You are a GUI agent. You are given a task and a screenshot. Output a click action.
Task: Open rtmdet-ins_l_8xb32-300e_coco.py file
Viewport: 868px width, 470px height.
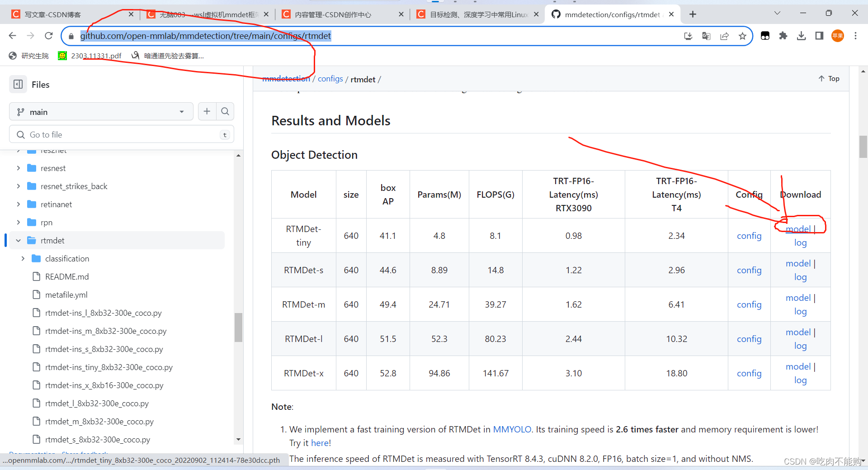103,313
